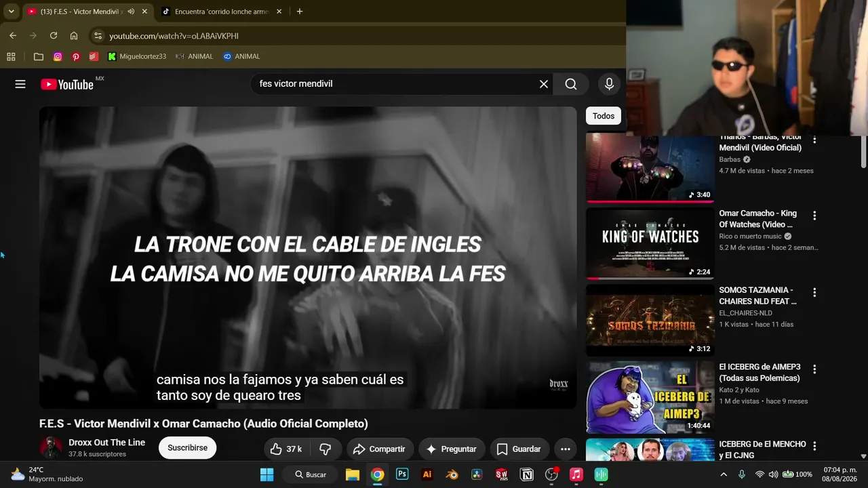Launch Illustrator from the taskbar

pos(427,474)
